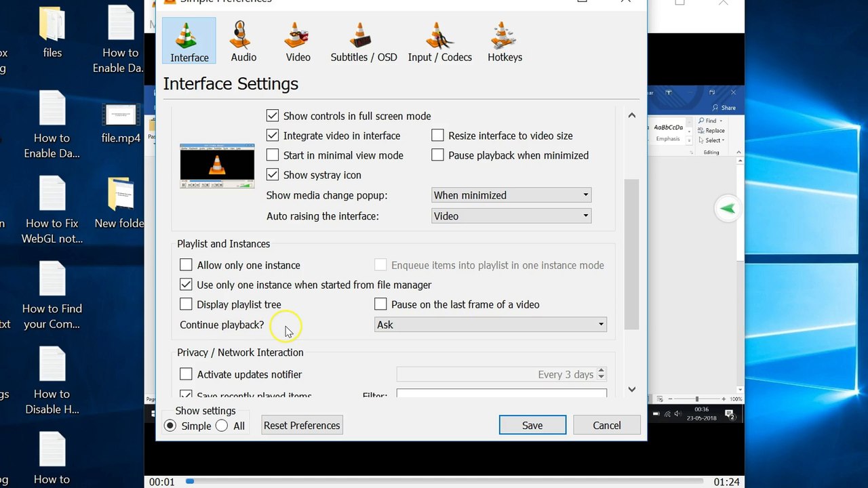This screenshot has width=868, height=488.
Task: Open the Interface settings category
Action: click(189, 41)
